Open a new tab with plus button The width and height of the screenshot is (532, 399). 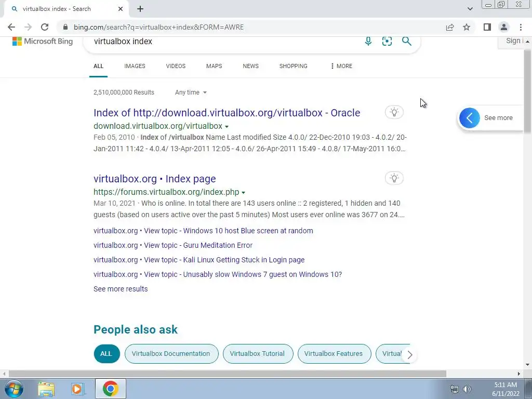pyautogui.click(x=140, y=9)
